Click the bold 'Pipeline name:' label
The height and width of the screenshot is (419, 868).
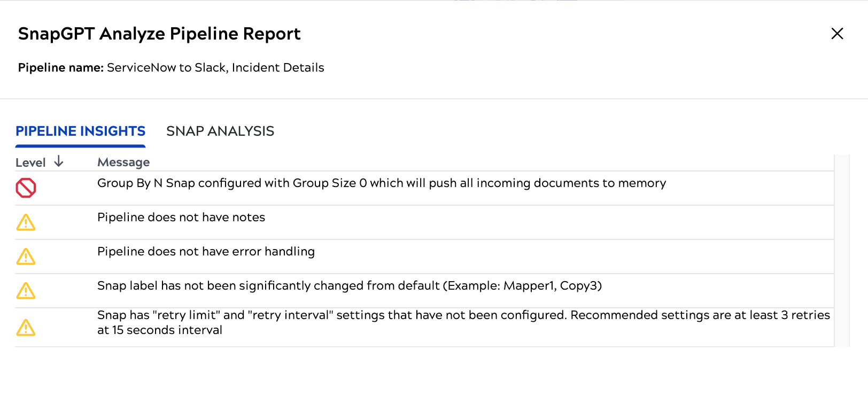(x=61, y=68)
